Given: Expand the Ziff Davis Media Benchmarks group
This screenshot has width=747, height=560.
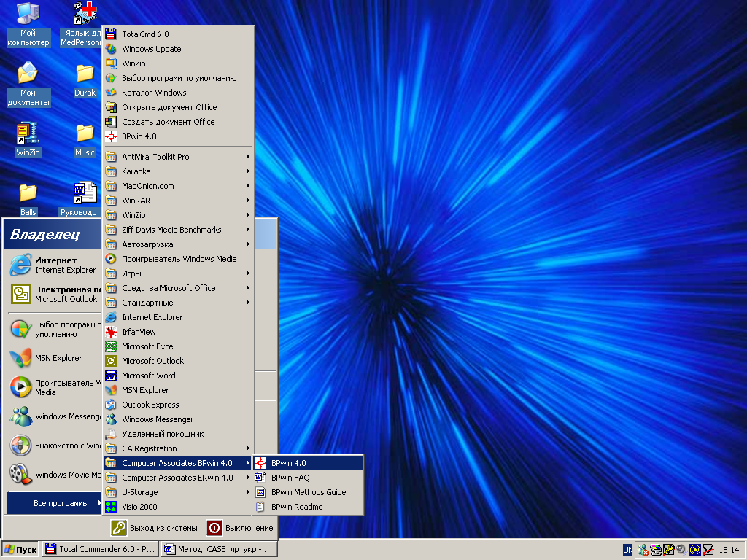Looking at the screenshot, I should (x=178, y=230).
